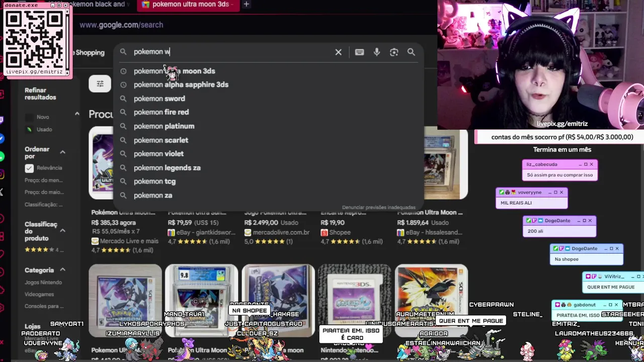Viewport: 644px width, 362px height.
Task: Open Shopee seller link for R$ 19,90 item
Action: pos(336,232)
